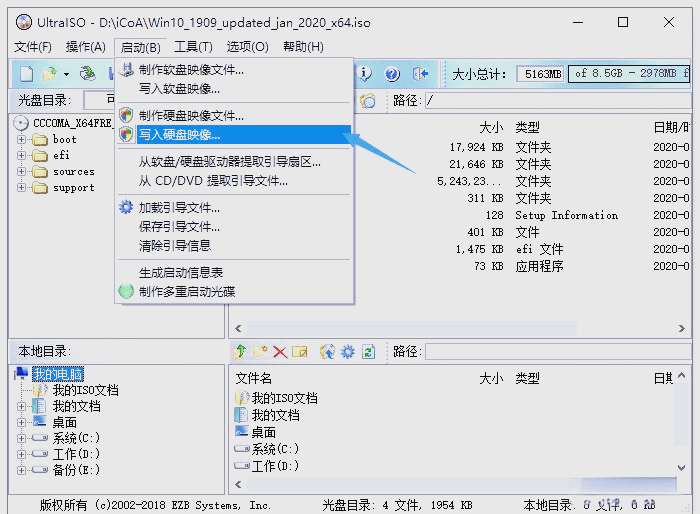
Task: Click down arrow of local list scrollbar
Action: (681, 468)
